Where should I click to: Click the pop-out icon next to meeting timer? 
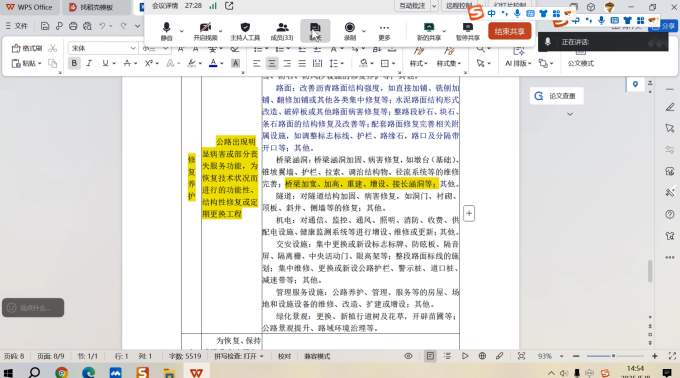[229, 6]
